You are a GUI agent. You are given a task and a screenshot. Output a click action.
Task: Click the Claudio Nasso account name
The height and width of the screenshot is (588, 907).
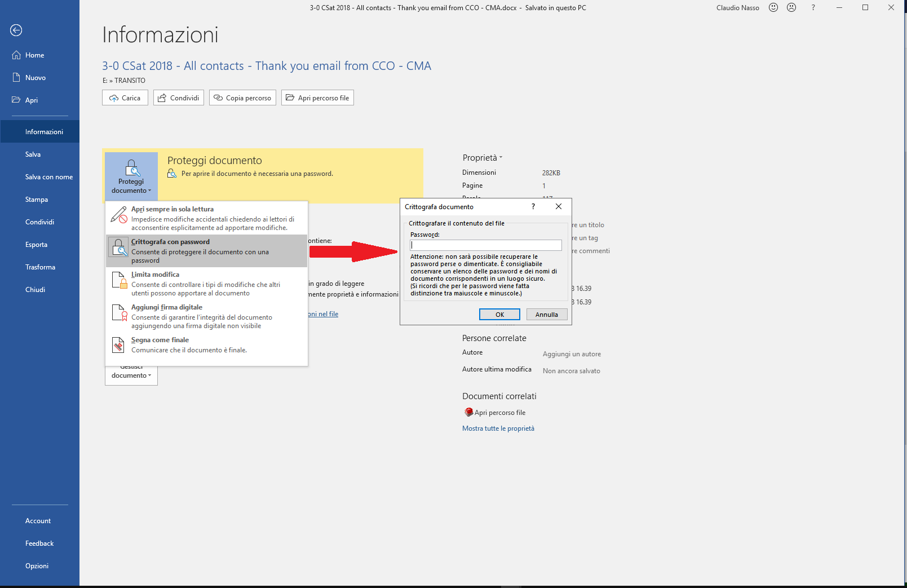[737, 8]
